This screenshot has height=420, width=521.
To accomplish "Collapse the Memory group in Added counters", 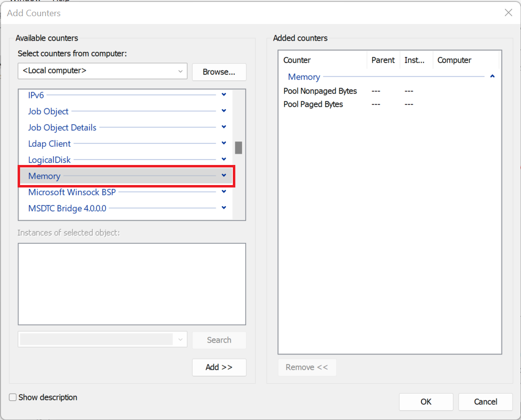I will point(492,76).
